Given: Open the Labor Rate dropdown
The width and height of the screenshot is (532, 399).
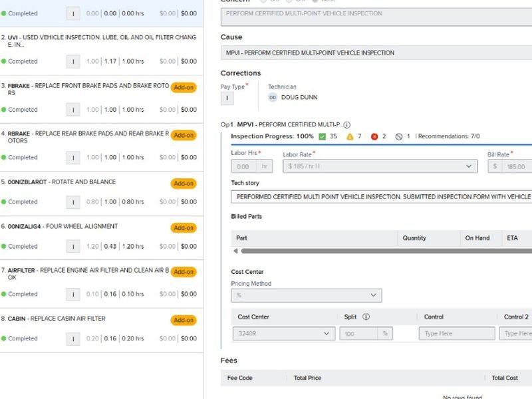Looking at the screenshot, I should point(380,166).
